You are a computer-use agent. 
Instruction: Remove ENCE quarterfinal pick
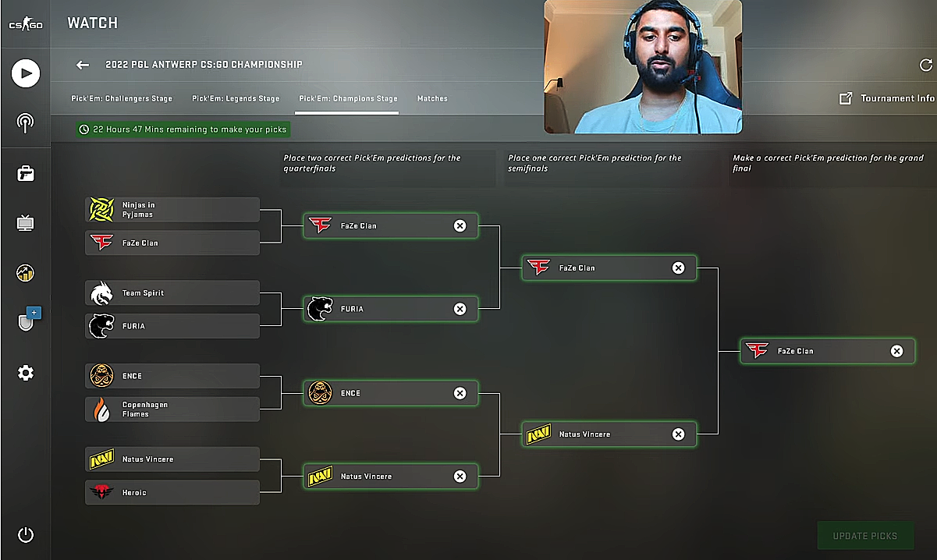point(460,393)
